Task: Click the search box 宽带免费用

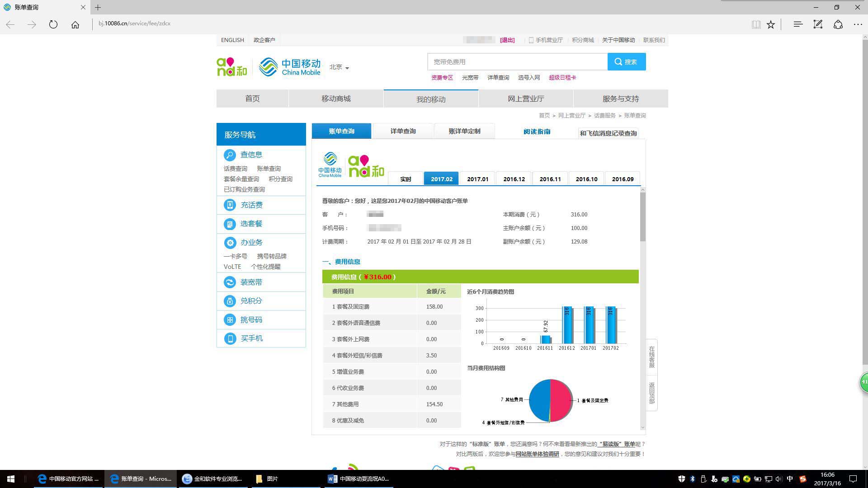Action: (x=517, y=62)
